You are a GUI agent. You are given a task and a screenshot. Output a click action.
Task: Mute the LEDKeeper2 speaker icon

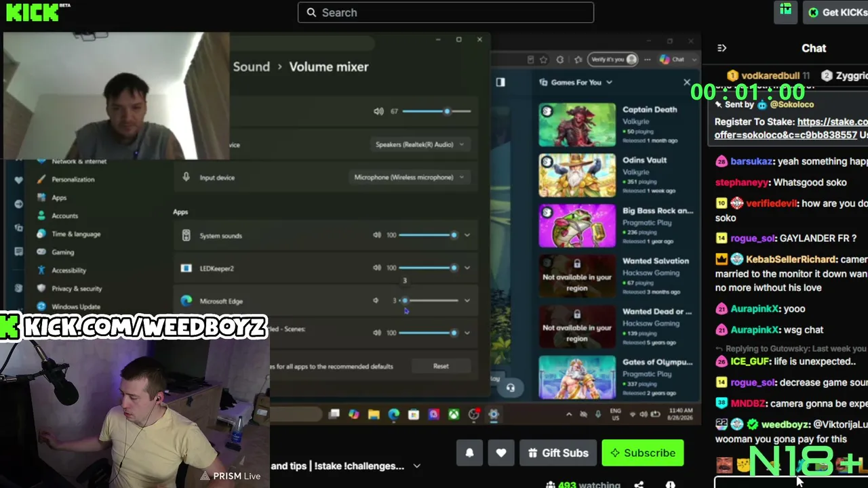pyautogui.click(x=377, y=268)
